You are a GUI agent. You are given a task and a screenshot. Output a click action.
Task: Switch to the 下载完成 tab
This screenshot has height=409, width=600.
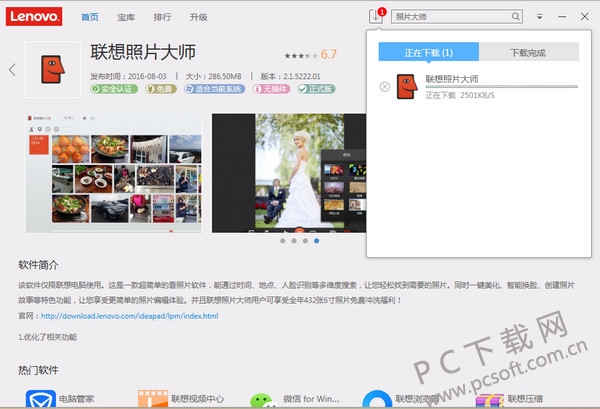[529, 52]
